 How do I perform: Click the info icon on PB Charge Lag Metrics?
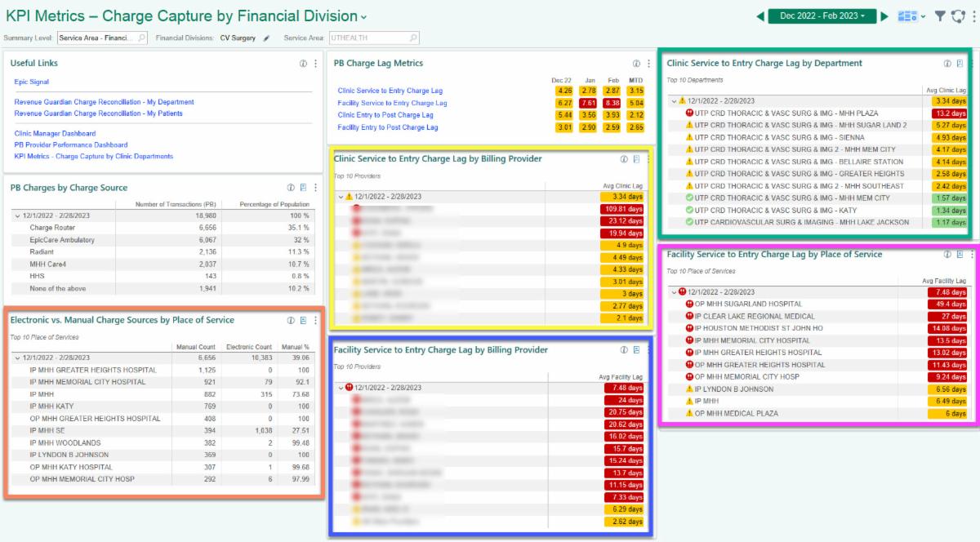pyautogui.click(x=636, y=64)
